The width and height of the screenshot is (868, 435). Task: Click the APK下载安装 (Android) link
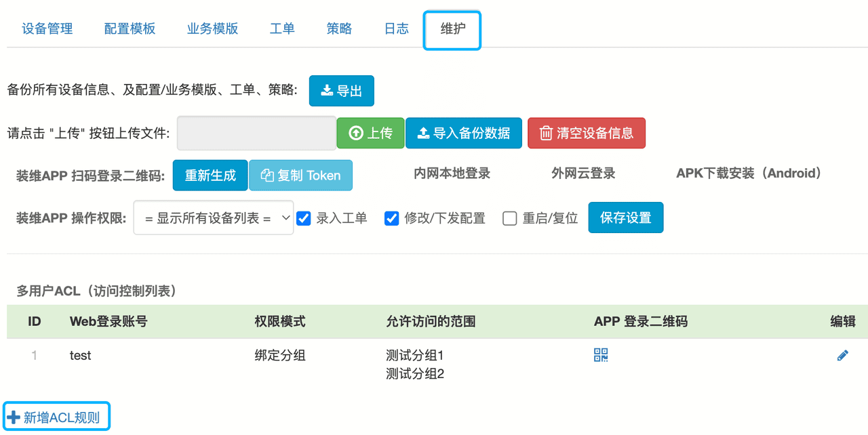pyautogui.click(x=749, y=173)
